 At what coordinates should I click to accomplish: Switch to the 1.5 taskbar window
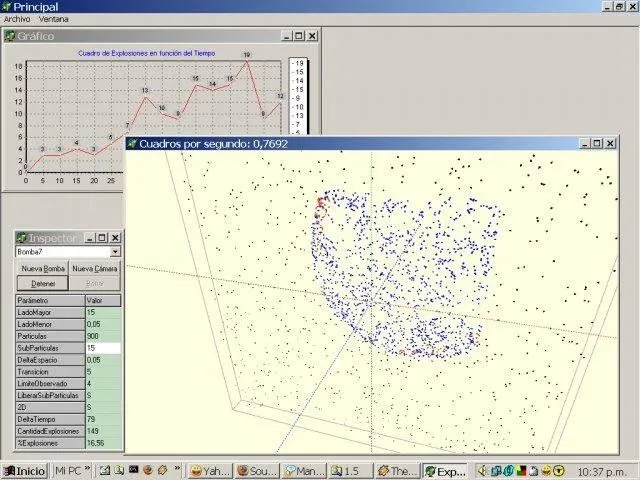coord(351,471)
